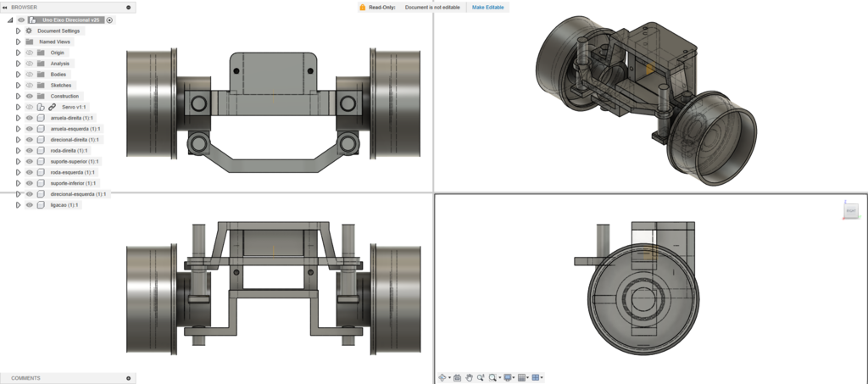
Task: Activate the Uno Eixo Direcional radio button
Action: coord(110,19)
